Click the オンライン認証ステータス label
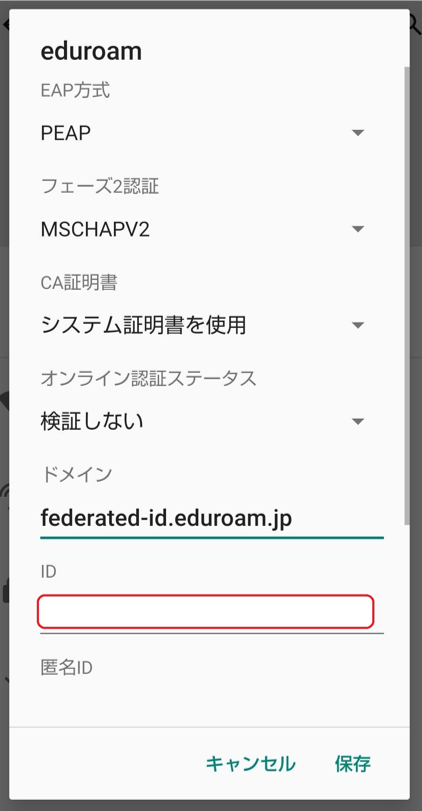422x811 pixels. point(148,379)
